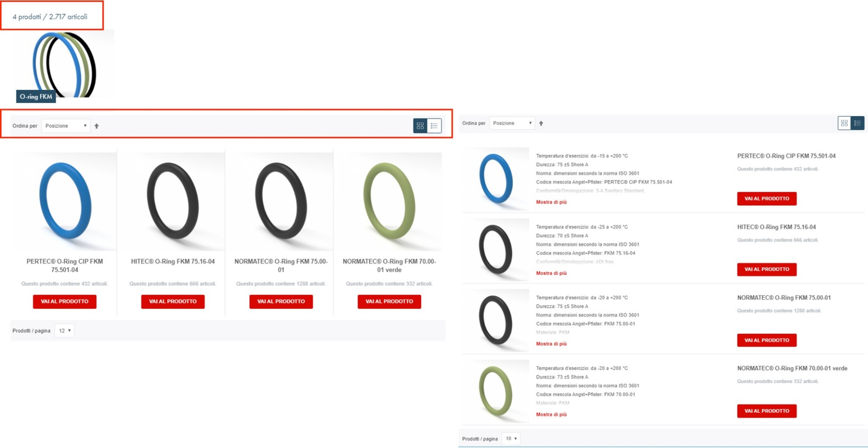
Task: Open PERTEC CIP FKM 75.501-04 list title
Action: [786, 156]
